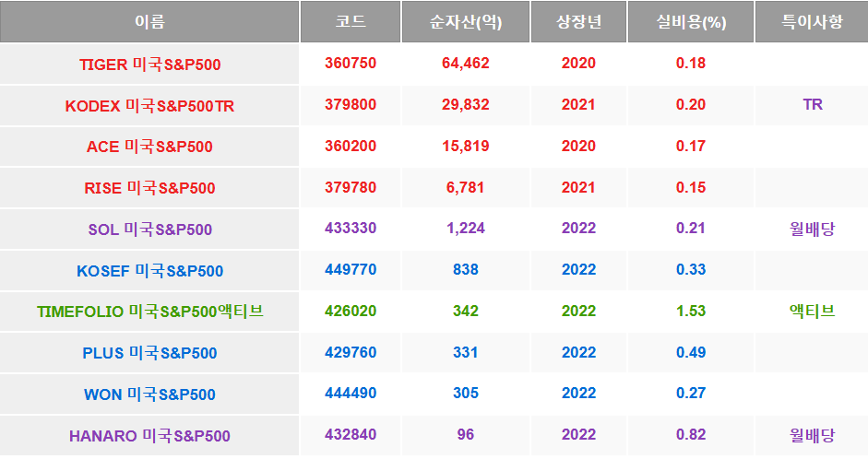Image resolution: width=868 pixels, height=459 pixels.
Task: Select the HANARO 미국S&P500 name cell
Action: tap(149, 435)
